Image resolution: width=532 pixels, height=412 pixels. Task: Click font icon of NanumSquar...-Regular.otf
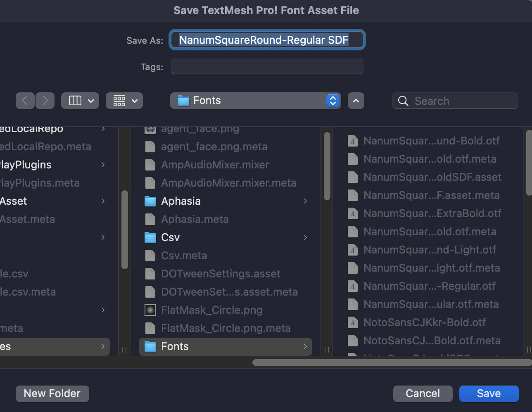click(353, 286)
